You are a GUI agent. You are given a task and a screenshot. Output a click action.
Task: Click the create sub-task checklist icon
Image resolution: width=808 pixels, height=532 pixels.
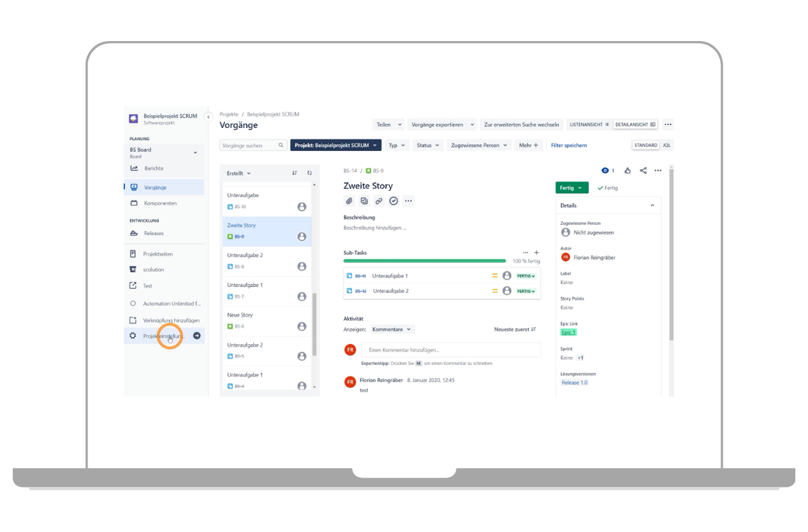point(364,201)
